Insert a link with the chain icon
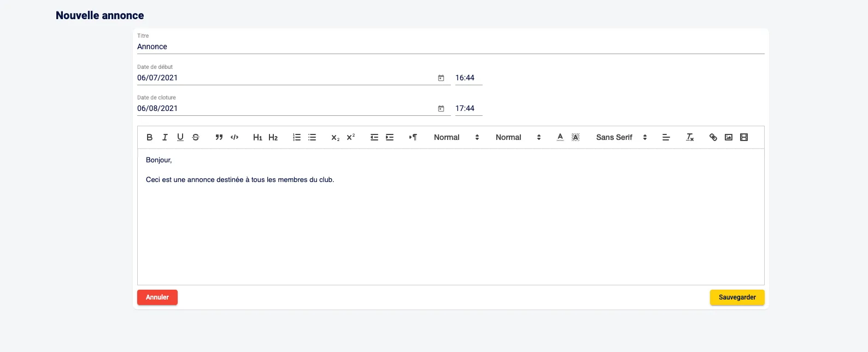This screenshot has width=868, height=352. (713, 138)
